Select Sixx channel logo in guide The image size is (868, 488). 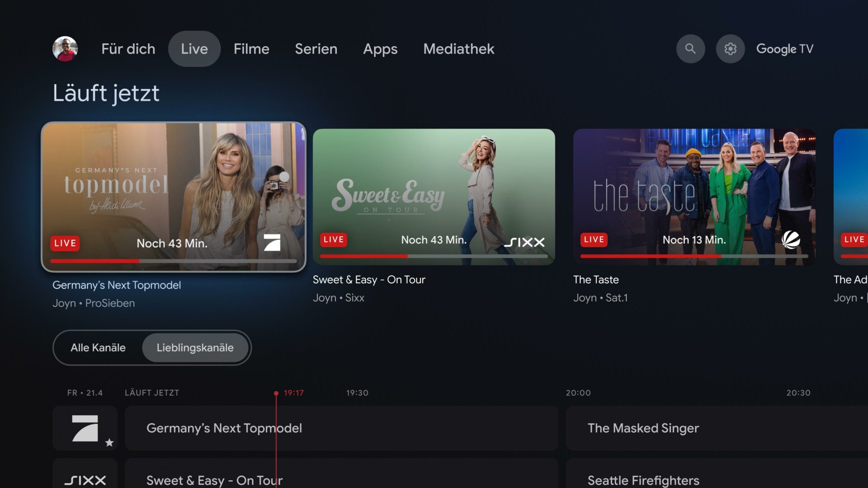point(85,479)
